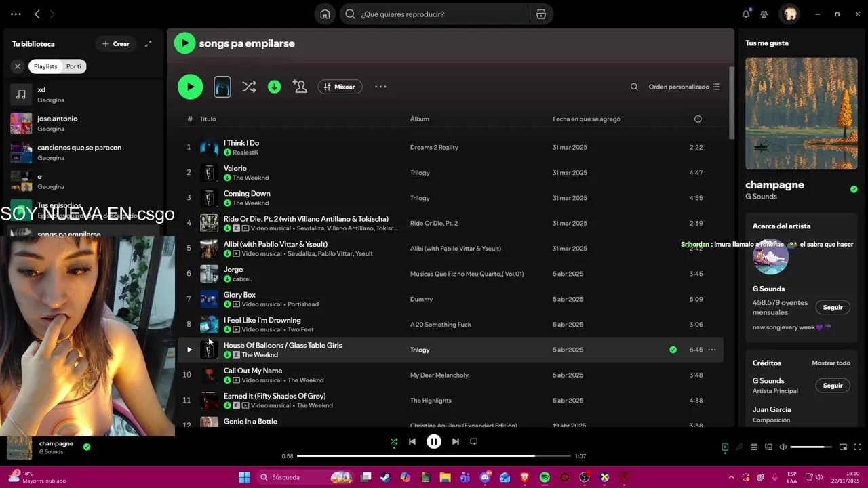This screenshot has width=868, height=488.
Task: Click Mostrar todo in Créditos
Action: (x=831, y=363)
